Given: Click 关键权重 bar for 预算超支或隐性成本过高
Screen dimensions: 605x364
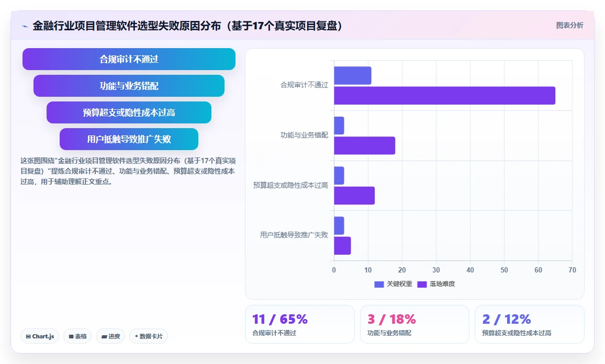Looking at the screenshot, I should 339,175.
